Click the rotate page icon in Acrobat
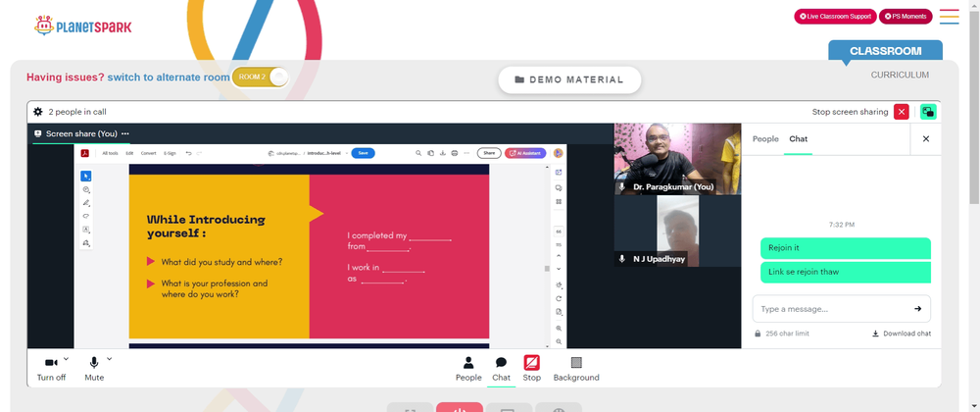This screenshot has height=412, width=980. 559,298
